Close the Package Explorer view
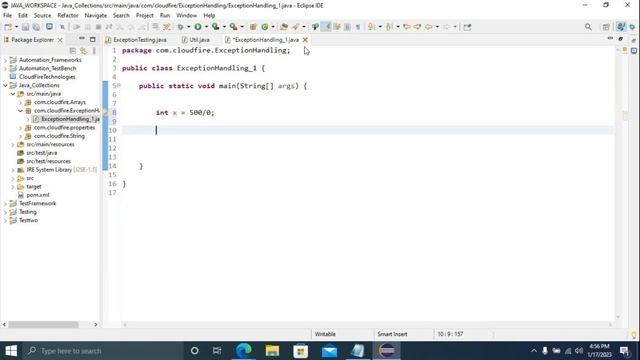The width and height of the screenshot is (640, 360). (60, 40)
